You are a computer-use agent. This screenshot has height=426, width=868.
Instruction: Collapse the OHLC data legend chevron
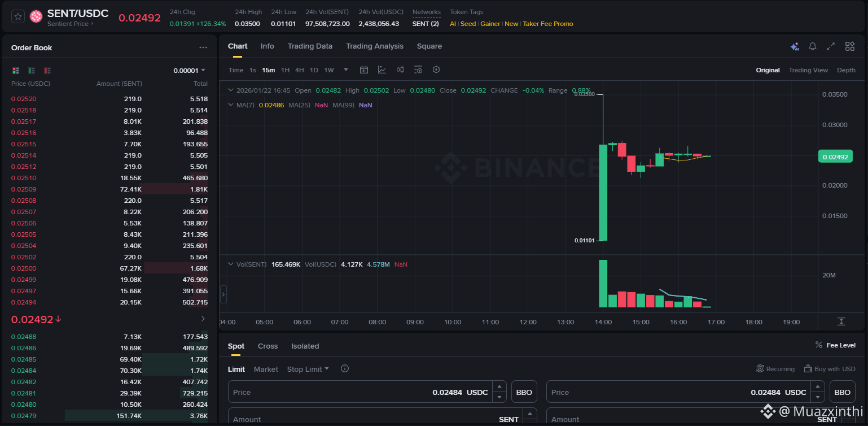click(230, 90)
